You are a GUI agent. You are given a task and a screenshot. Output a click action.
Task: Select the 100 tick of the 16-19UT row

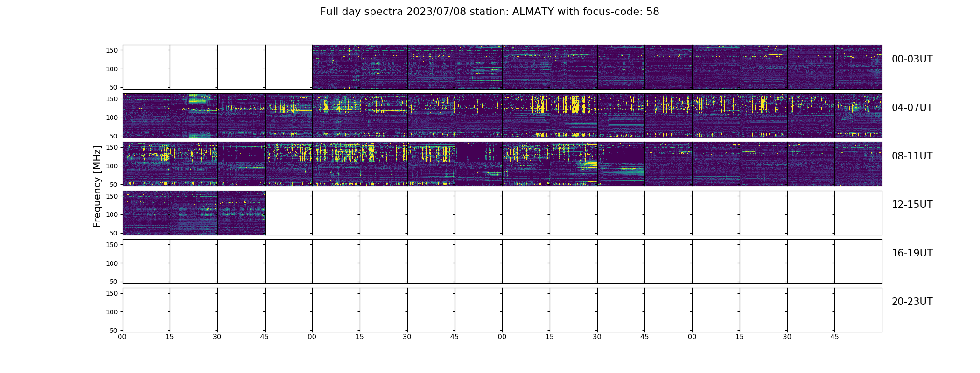(x=112, y=263)
